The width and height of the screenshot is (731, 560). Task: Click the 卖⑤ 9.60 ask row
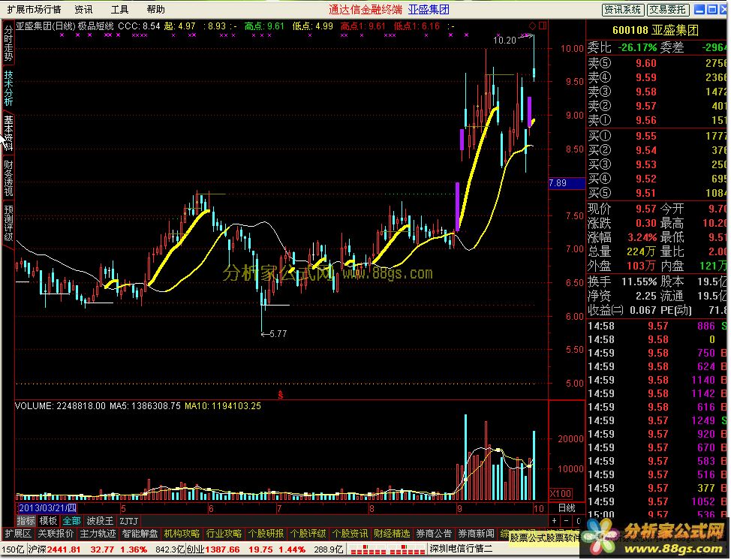[657, 63]
